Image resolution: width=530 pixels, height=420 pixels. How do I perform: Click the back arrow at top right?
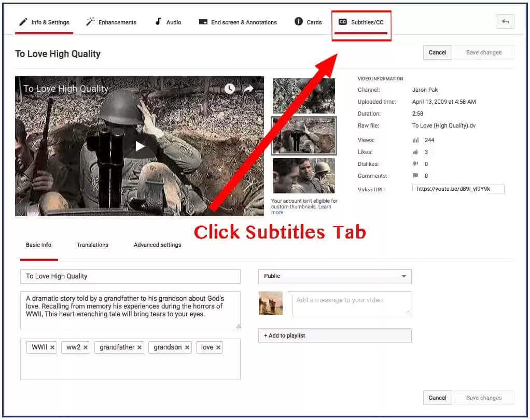pos(505,21)
